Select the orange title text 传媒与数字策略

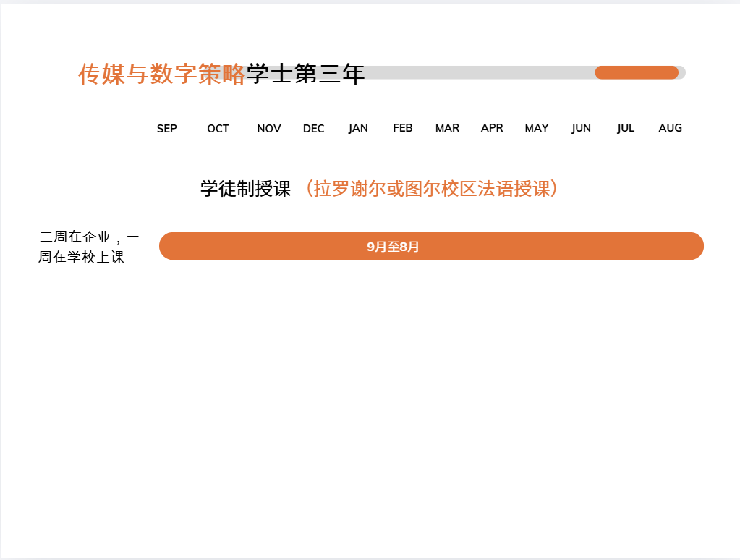coord(161,74)
